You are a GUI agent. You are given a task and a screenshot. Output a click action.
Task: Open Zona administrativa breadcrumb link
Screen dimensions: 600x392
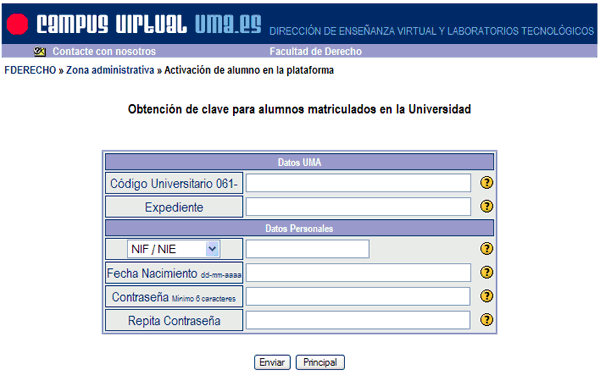[110, 70]
